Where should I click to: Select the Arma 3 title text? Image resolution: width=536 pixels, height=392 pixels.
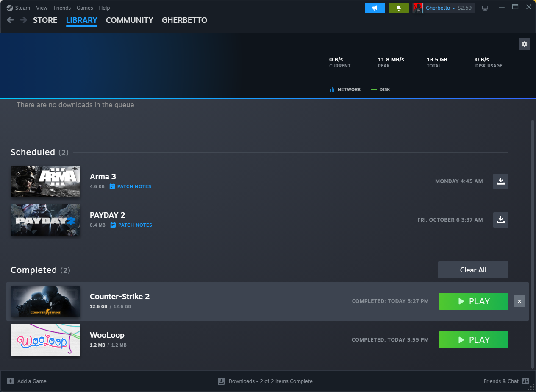(103, 177)
